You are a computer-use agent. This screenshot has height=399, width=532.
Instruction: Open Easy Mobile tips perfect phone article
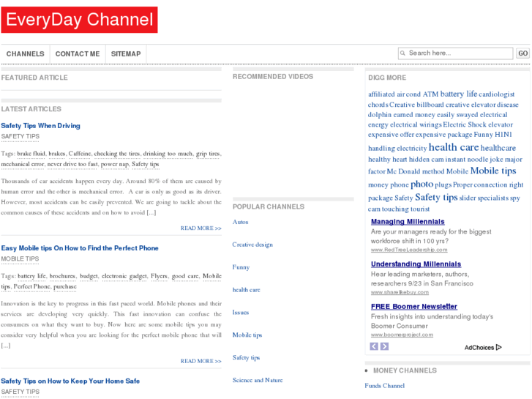(x=80, y=248)
